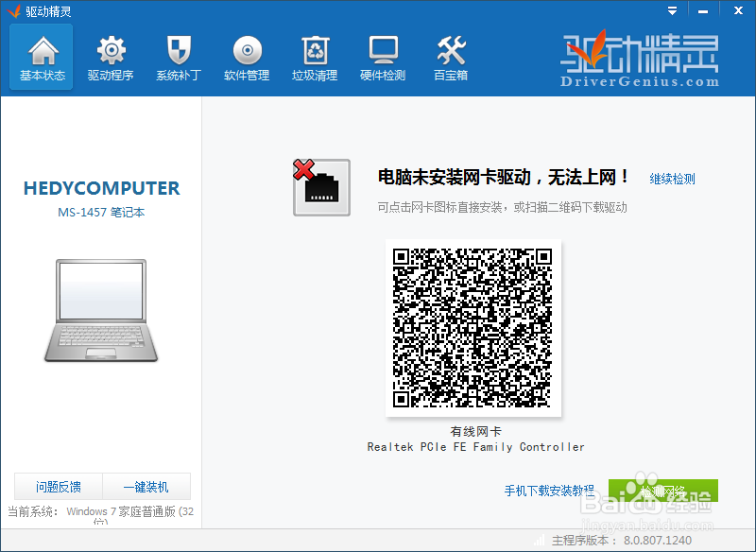This screenshot has width=756, height=552.
Task: Click the HEDYCOMPUTER name text
Action: [x=102, y=188]
